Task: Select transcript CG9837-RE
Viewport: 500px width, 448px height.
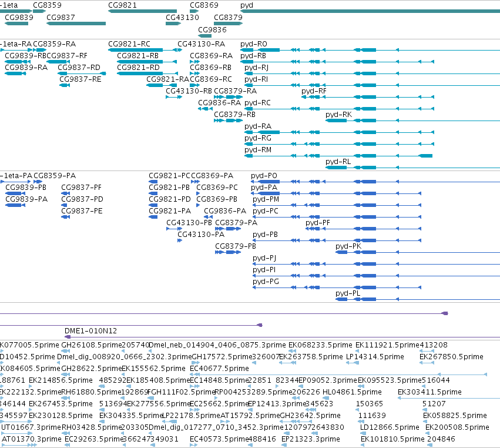Action: (80, 79)
